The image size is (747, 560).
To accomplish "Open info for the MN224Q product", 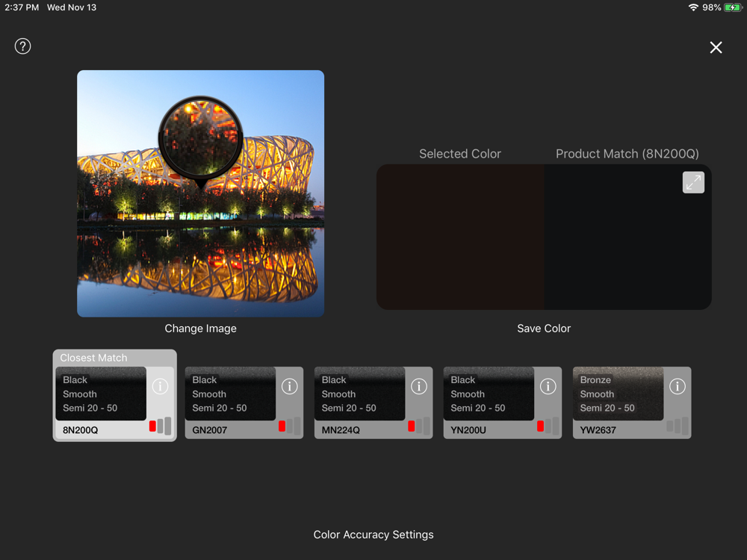I will [x=419, y=386].
